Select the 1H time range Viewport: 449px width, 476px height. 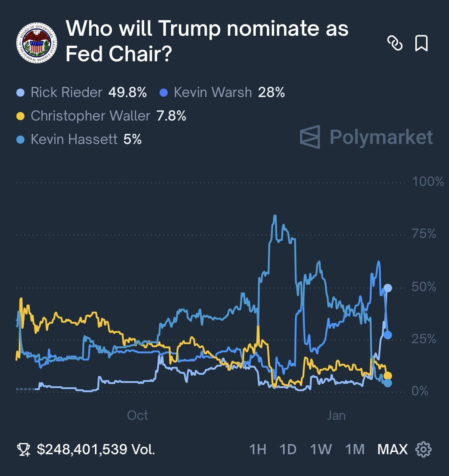[x=258, y=449]
